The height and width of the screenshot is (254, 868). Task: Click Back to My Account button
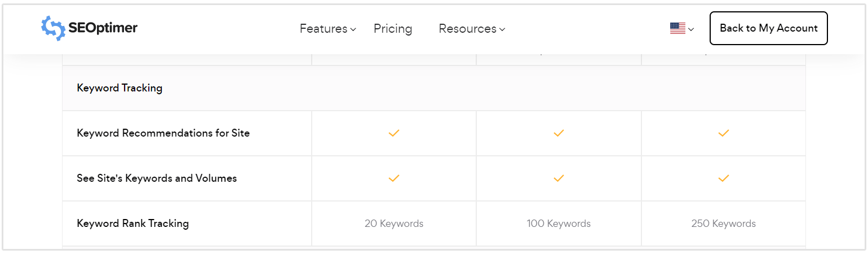(x=768, y=28)
